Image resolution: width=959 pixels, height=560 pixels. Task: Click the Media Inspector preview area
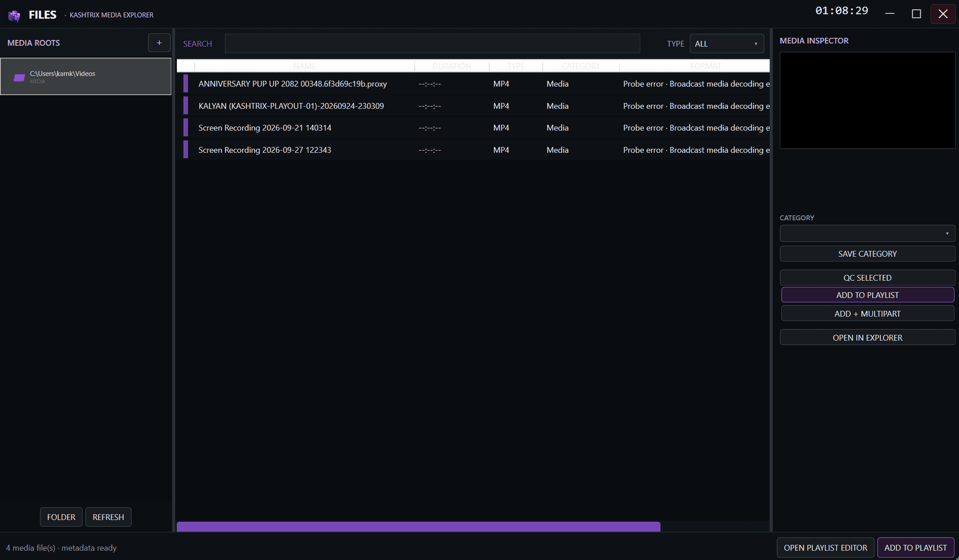(x=867, y=100)
